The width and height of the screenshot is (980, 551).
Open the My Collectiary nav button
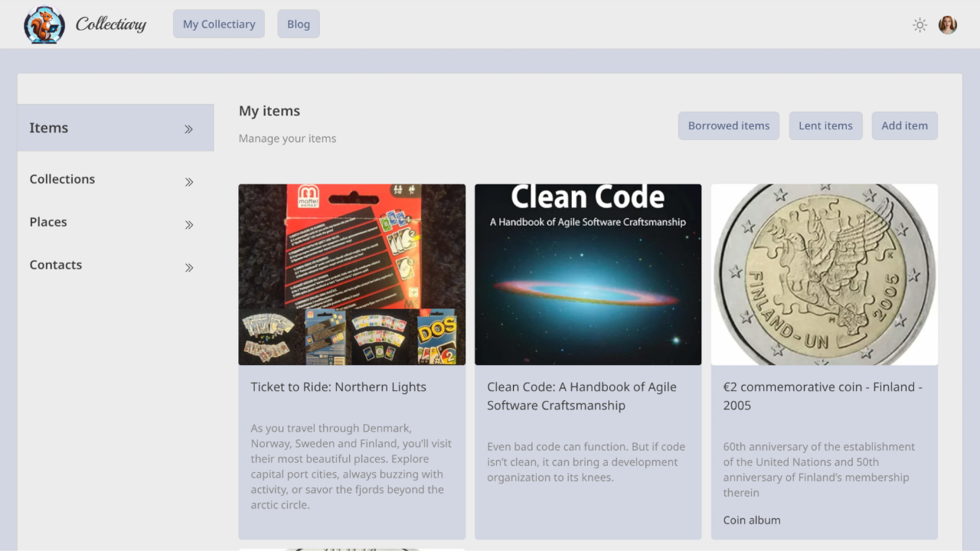pyautogui.click(x=219, y=24)
